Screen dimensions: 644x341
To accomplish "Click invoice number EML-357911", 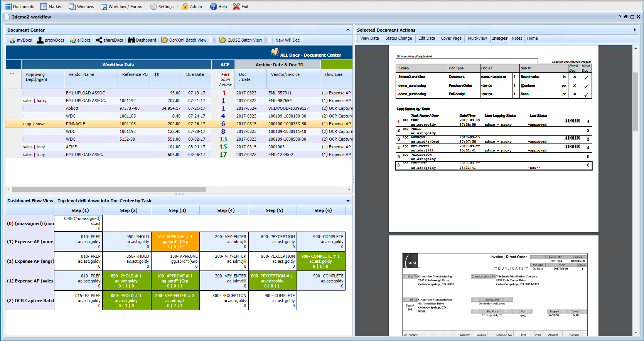I will pyautogui.click(x=280, y=93).
